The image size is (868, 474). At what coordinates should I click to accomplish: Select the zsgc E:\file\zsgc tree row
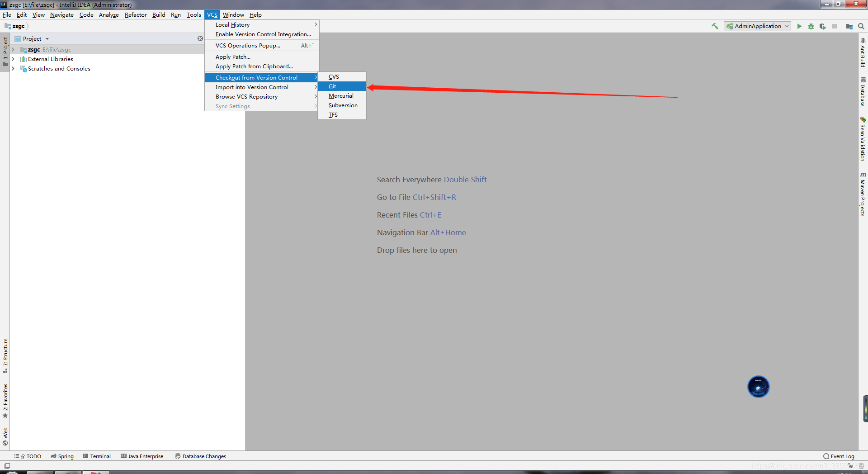point(107,50)
